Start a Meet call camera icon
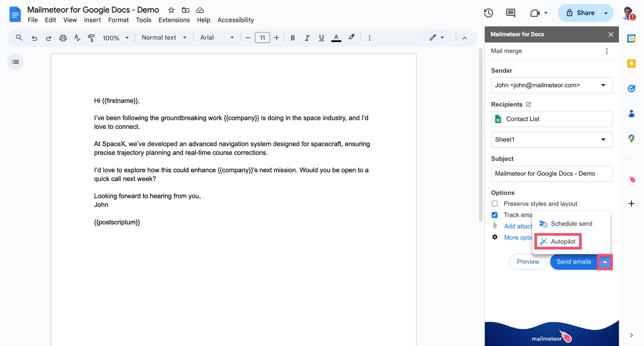 [x=535, y=13]
